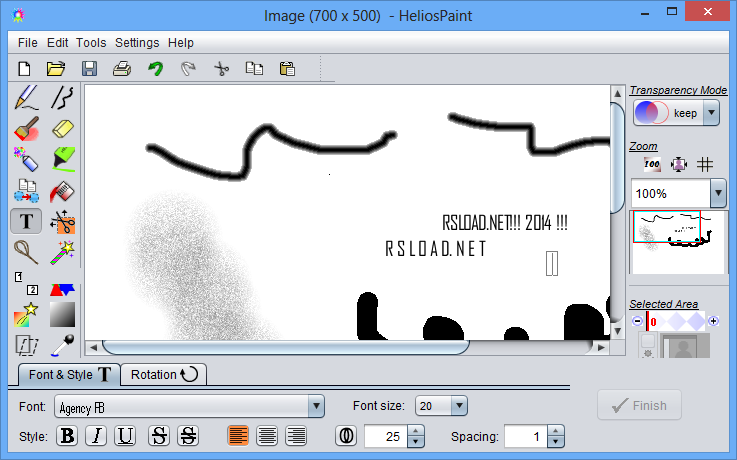Select the Clone stamp tool
Screen dimensions: 737x460
pyautogui.click(x=26, y=191)
